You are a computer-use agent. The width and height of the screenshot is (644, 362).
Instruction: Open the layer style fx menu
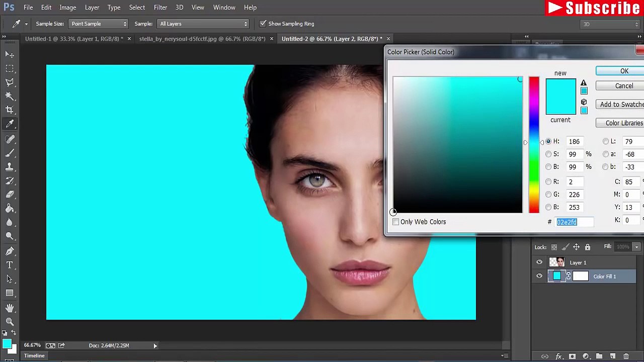point(558,356)
